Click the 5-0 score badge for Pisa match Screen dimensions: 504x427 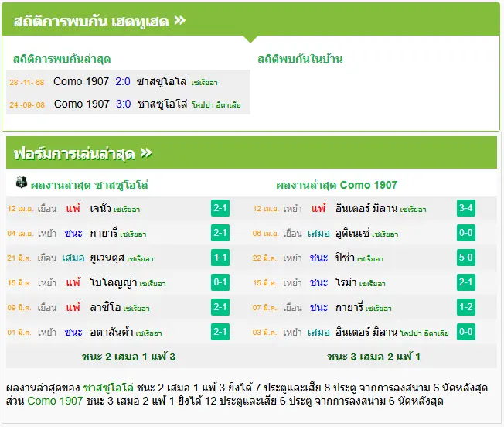(x=466, y=258)
